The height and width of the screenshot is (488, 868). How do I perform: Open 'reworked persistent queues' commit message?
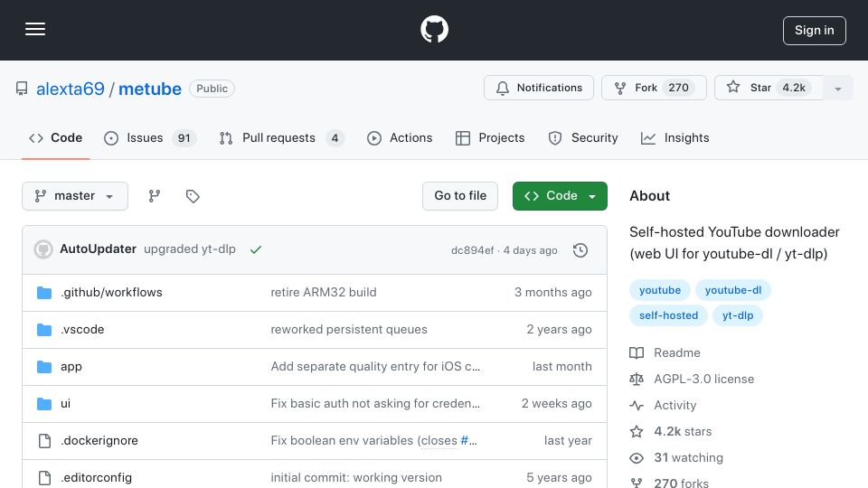tap(349, 329)
